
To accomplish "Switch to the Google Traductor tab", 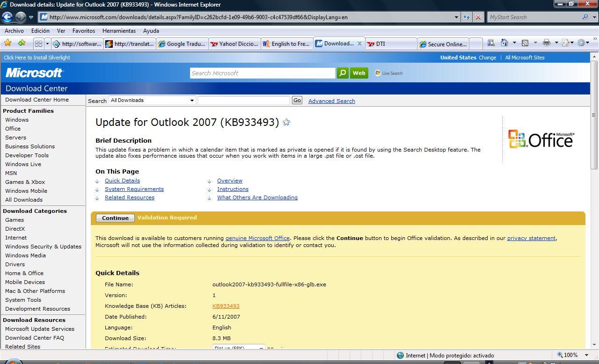I will (182, 44).
